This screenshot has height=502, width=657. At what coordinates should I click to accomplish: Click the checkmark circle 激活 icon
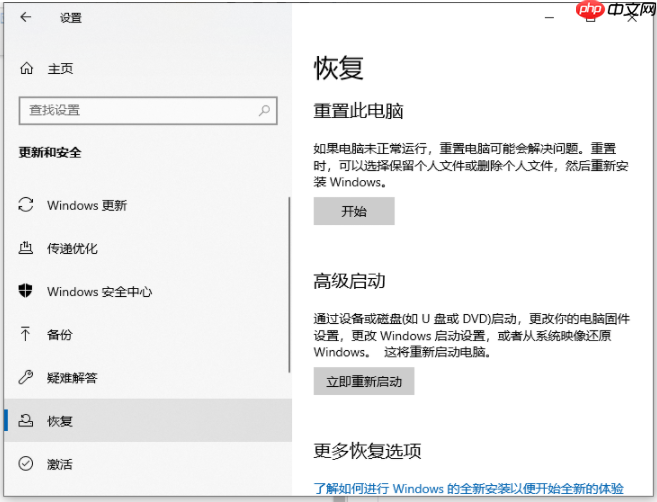tap(26, 463)
